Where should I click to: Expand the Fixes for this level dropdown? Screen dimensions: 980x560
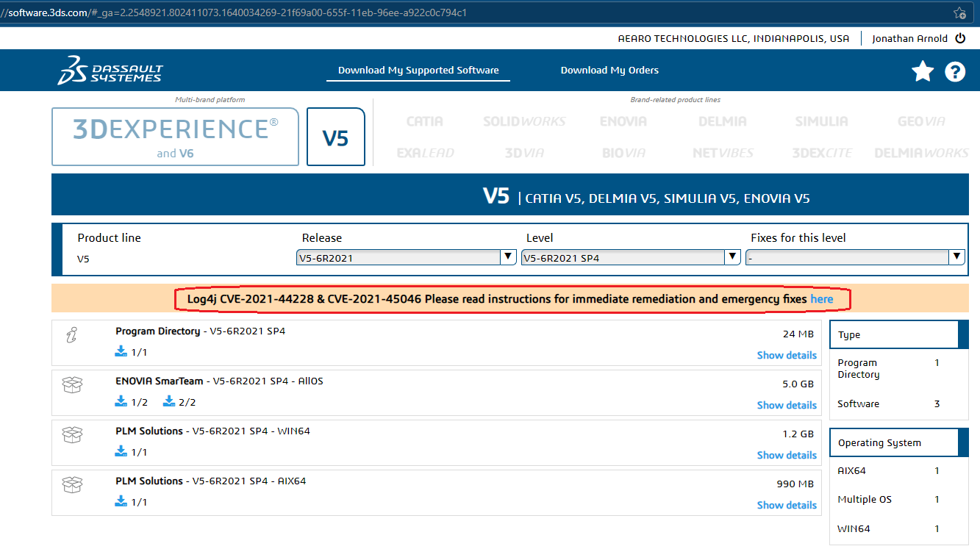point(854,257)
